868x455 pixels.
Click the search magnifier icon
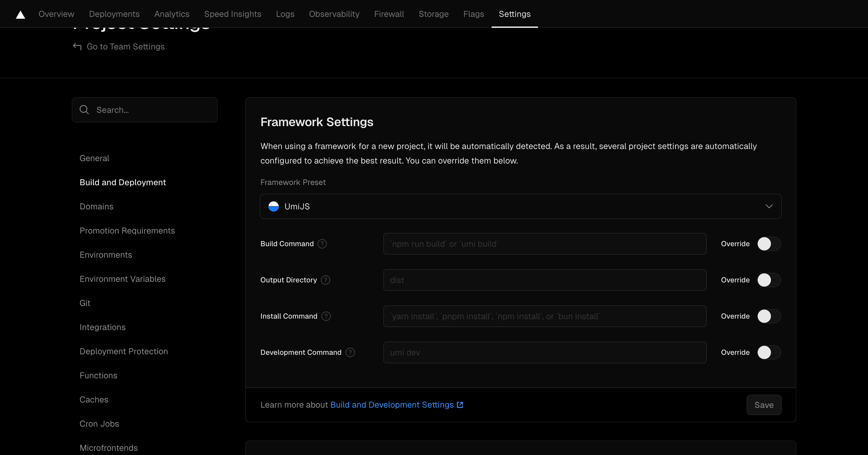coord(84,110)
